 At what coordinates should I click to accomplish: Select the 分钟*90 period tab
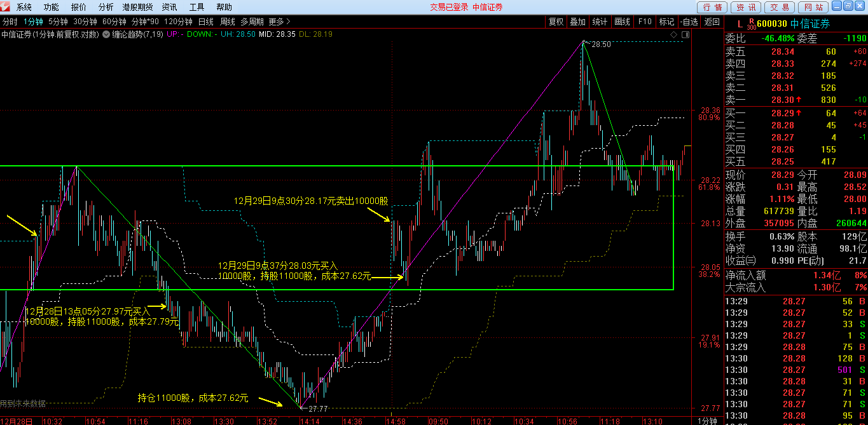click(146, 22)
